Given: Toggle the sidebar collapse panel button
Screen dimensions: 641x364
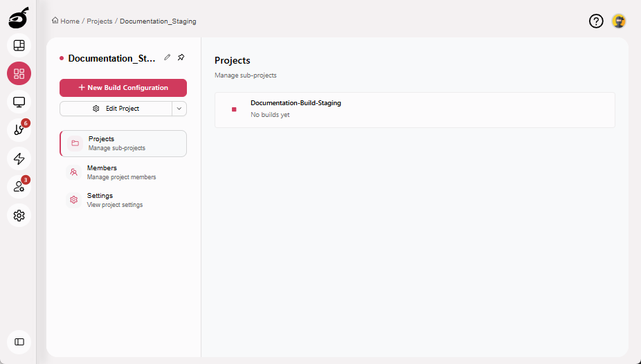Looking at the screenshot, I should (19, 342).
